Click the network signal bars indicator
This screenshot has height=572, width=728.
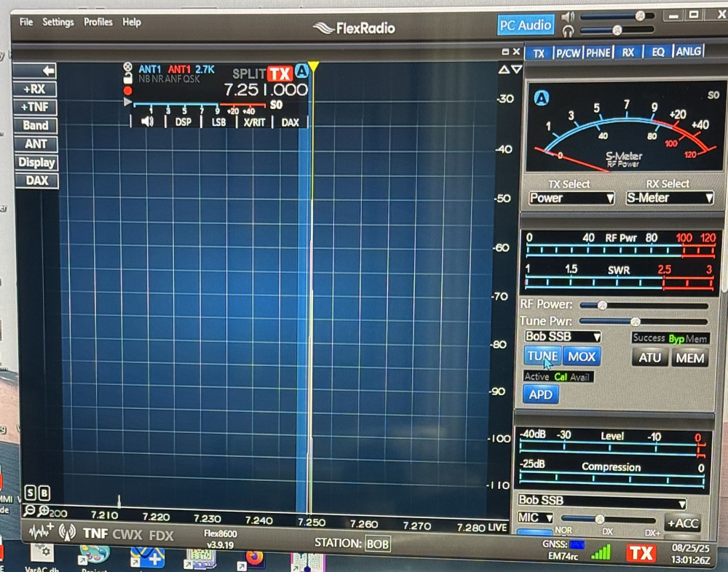tap(601, 552)
